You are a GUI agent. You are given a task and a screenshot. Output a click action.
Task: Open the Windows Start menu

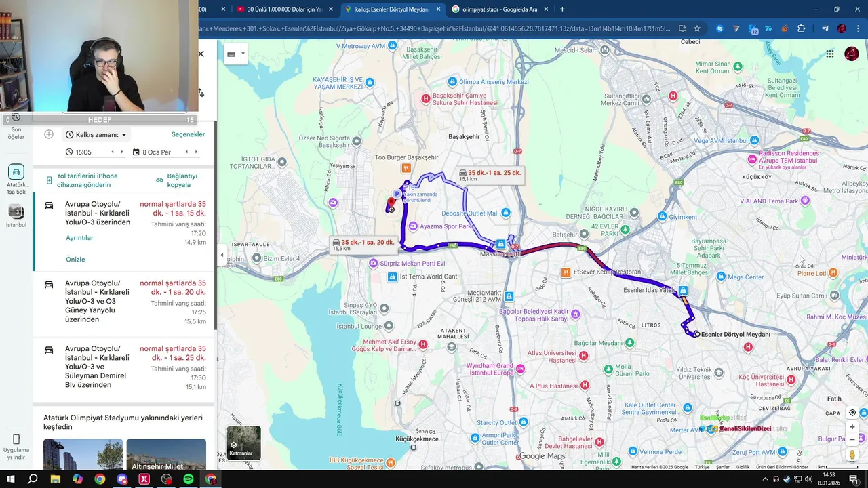point(11,479)
